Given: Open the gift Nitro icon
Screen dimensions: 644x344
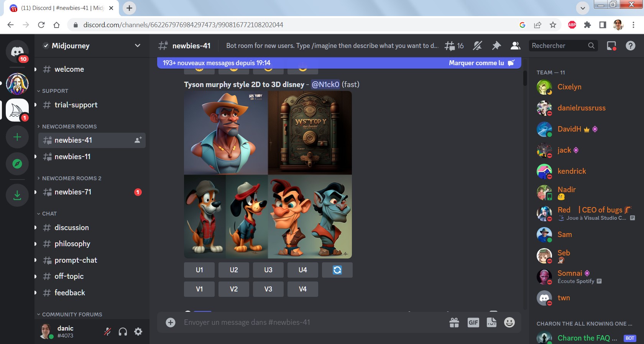Looking at the screenshot, I should pos(454,323).
